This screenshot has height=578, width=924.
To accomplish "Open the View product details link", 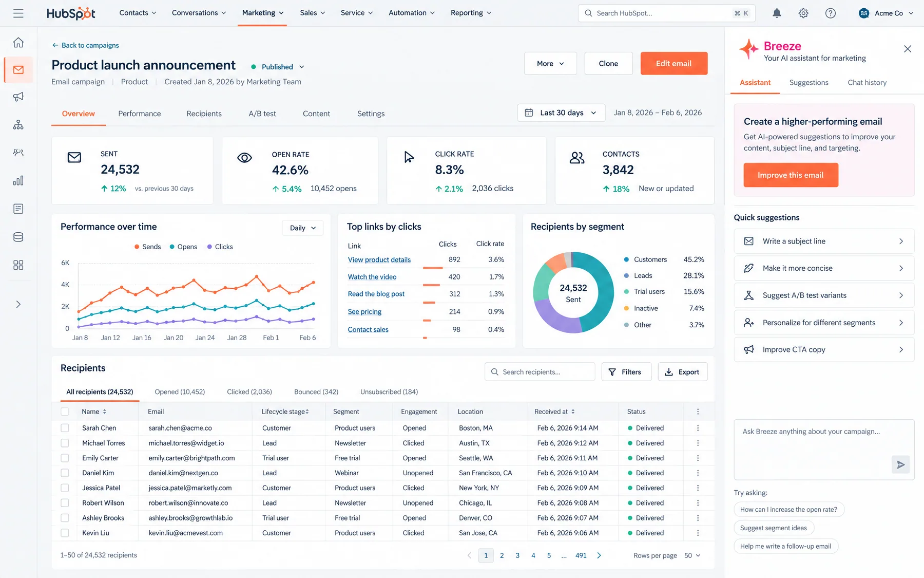I will [x=379, y=260].
